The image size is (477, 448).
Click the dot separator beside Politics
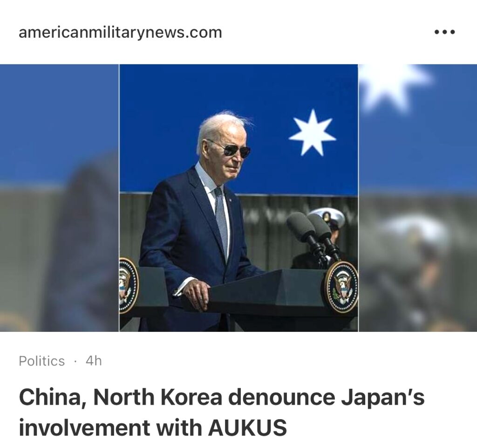75,361
